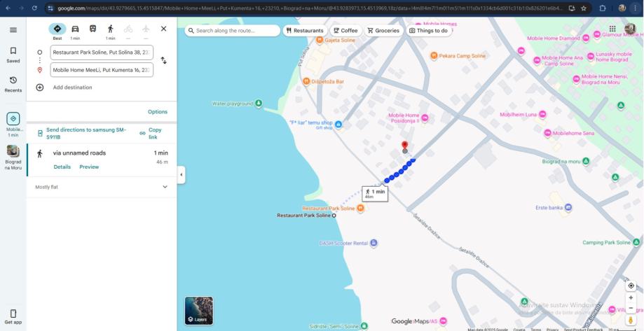Collapse the side panel arrow

tap(181, 175)
